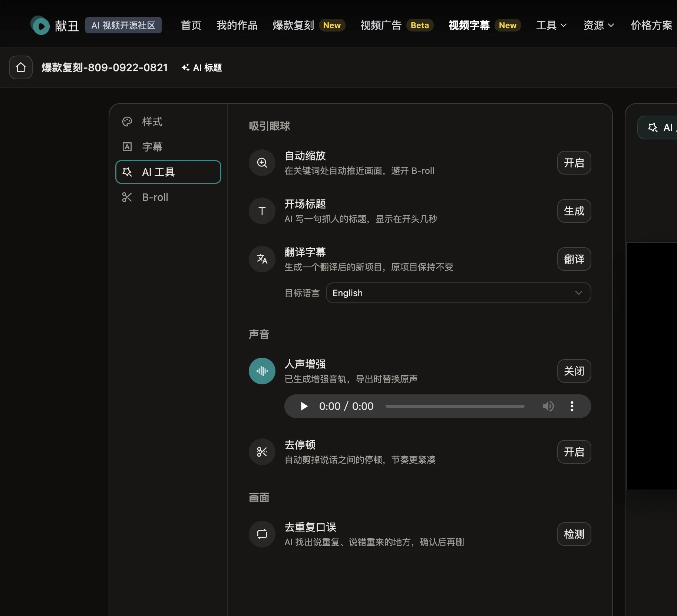Click the 开场标题 T icon

point(262,211)
